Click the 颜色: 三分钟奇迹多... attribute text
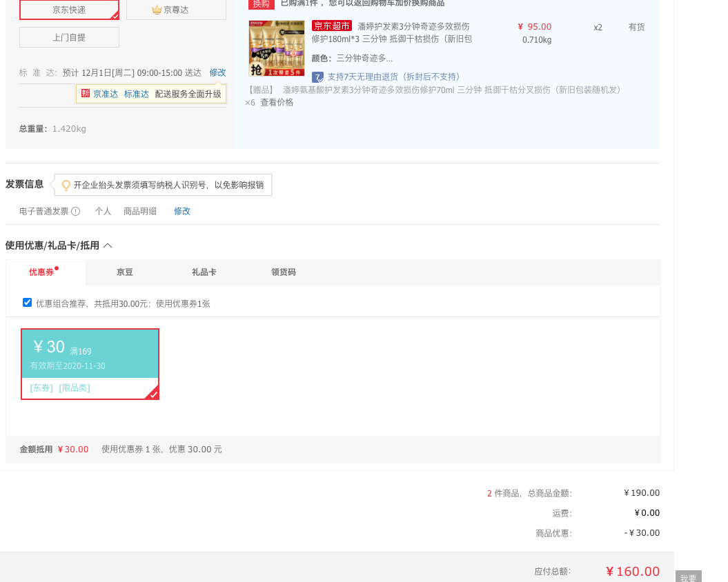The height and width of the screenshot is (582, 728). [352, 58]
